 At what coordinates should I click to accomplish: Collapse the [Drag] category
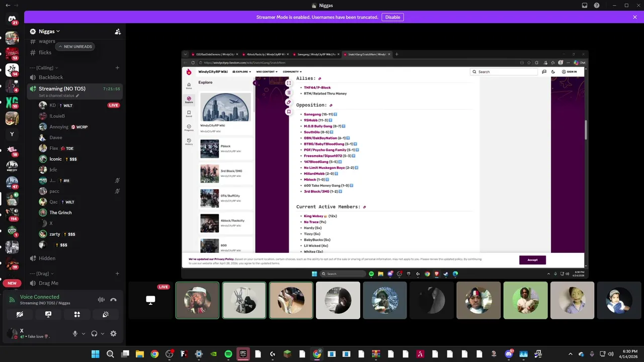(x=42, y=274)
